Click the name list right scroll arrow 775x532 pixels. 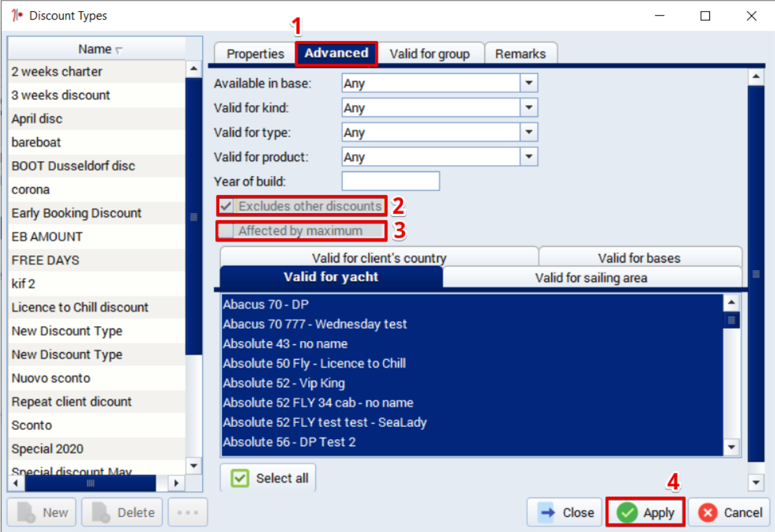[x=176, y=483]
